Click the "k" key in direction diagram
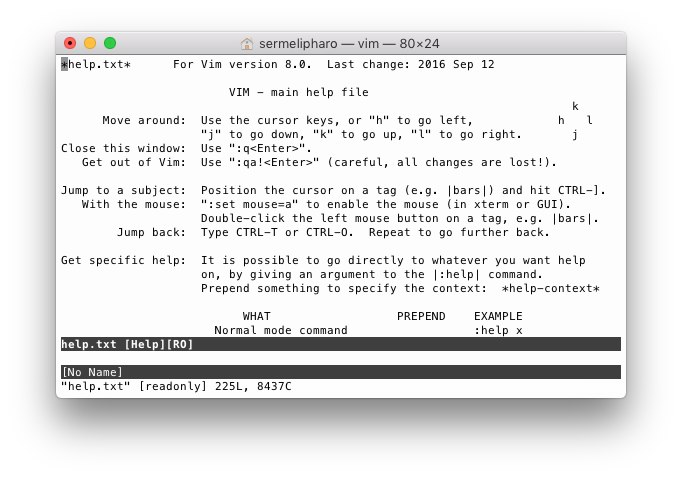 click(x=575, y=106)
